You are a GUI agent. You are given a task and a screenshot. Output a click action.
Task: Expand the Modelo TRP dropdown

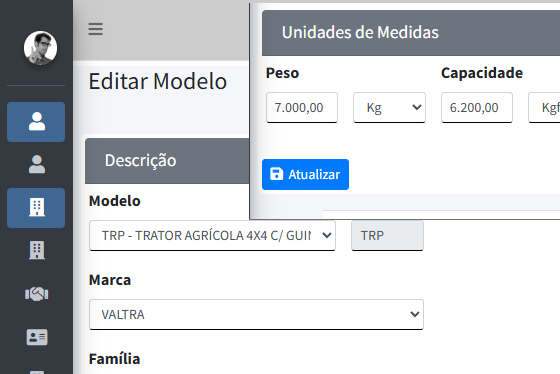pos(212,235)
